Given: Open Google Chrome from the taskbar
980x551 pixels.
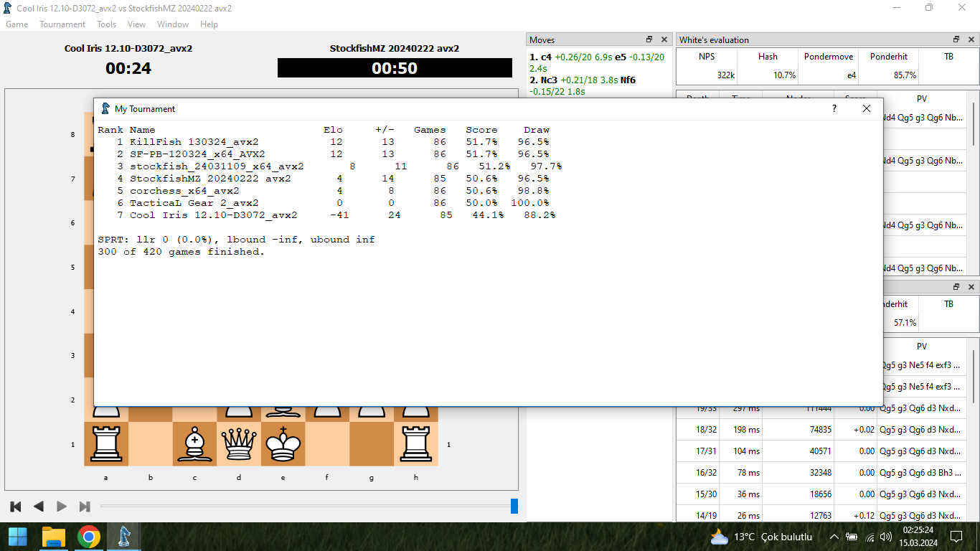Looking at the screenshot, I should 89,537.
